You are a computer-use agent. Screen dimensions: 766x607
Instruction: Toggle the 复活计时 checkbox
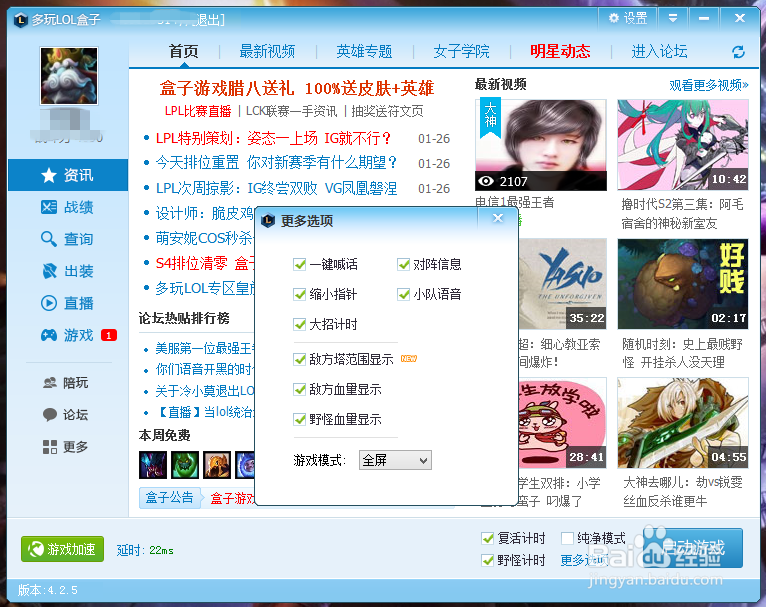pos(488,539)
